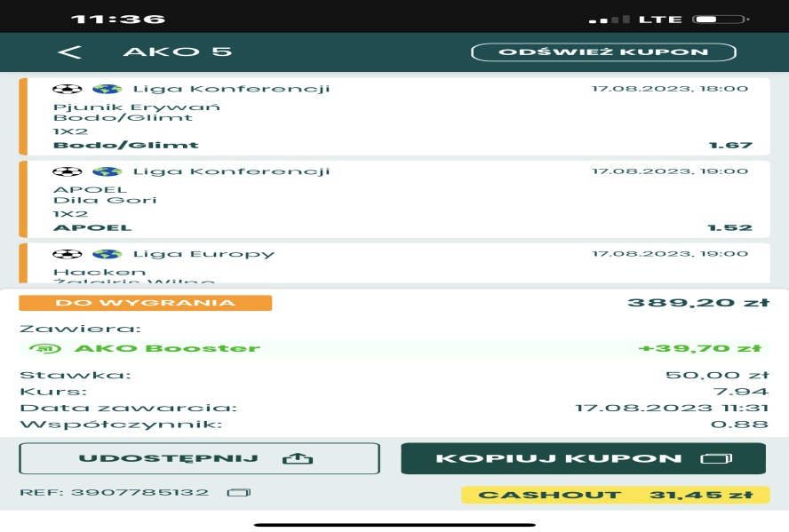Screen dimensions: 789x532
Task: Copy the REF number with the copy icon
Action: 238,492
